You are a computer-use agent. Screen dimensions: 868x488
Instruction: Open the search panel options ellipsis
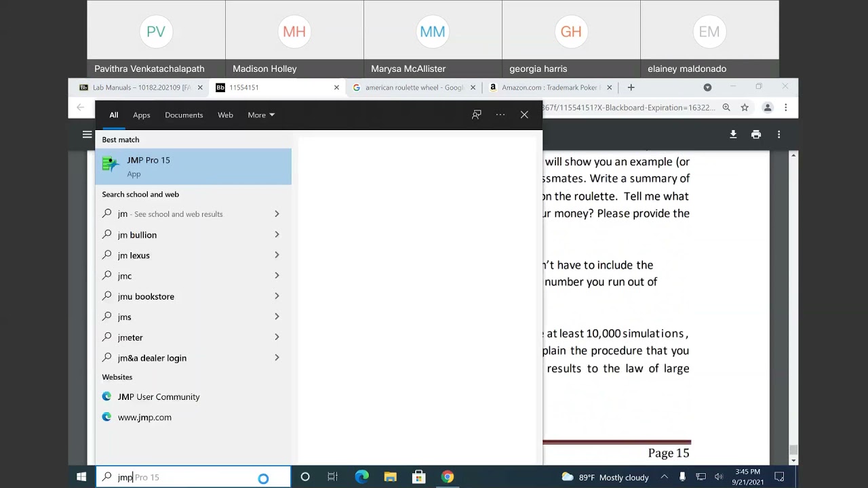[500, 115]
